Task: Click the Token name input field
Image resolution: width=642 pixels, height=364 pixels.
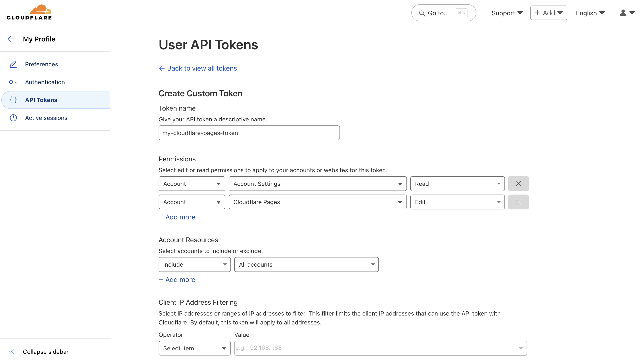Action: tap(249, 133)
